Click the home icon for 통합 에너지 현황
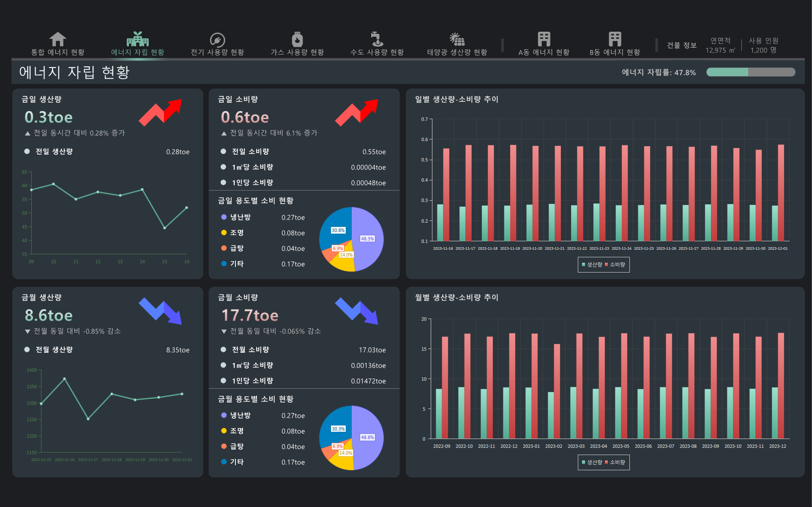The width and height of the screenshot is (812, 507). pyautogui.click(x=57, y=39)
